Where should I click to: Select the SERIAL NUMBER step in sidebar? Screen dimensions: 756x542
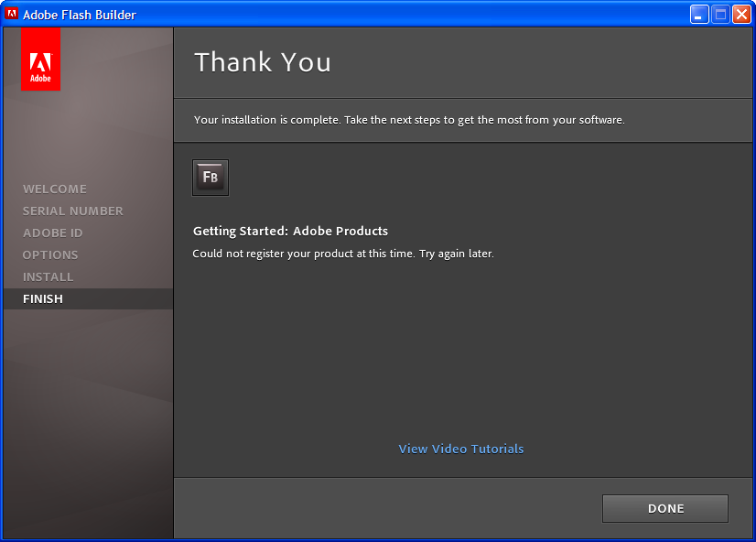click(x=73, y=211)
